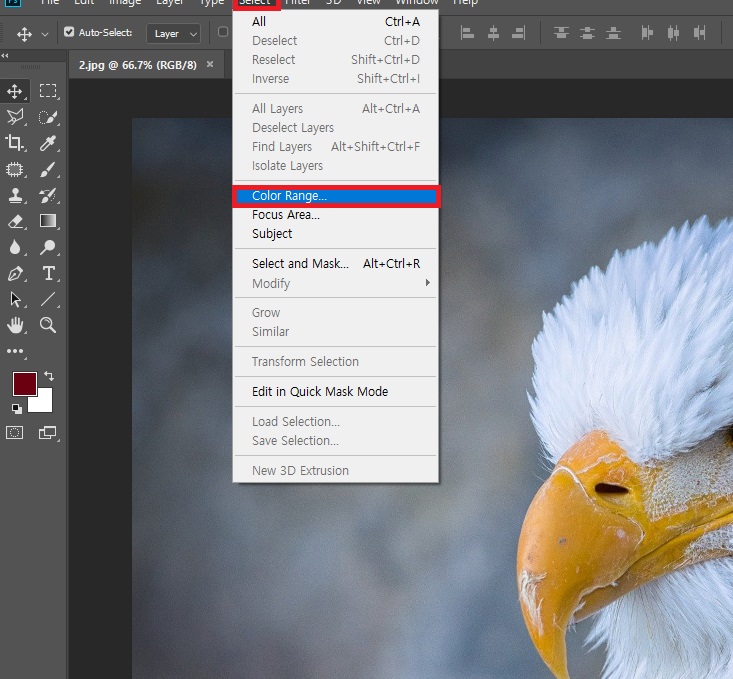Select the Hand tool
Screen dimensions: 733x679
click(15, 325)
